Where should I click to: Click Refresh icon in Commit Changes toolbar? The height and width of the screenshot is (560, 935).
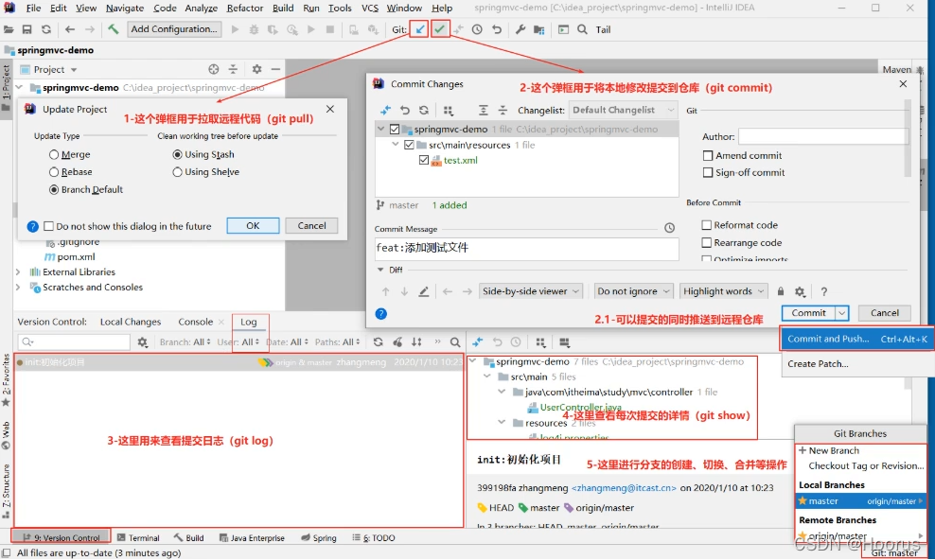tap(424, 111)
